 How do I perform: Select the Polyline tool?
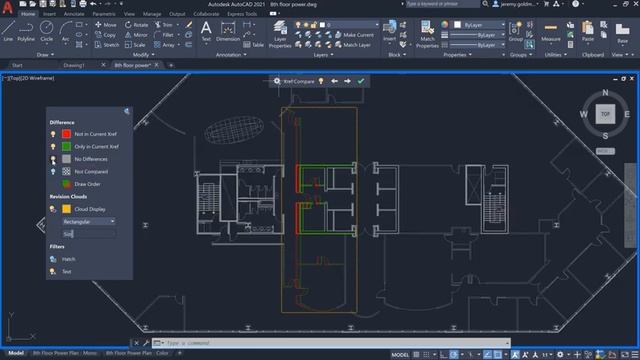(26, 31)
